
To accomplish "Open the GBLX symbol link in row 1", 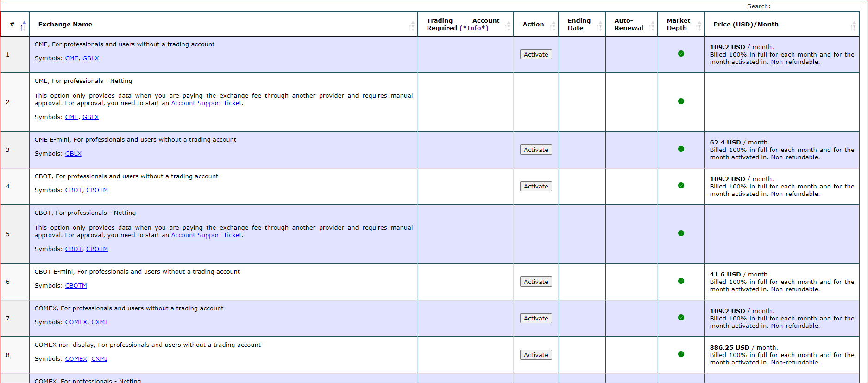I will point(90,58).
